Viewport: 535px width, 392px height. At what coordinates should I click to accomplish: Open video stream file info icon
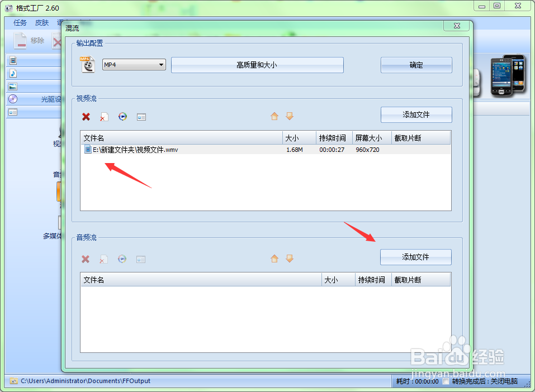(141, 117)
